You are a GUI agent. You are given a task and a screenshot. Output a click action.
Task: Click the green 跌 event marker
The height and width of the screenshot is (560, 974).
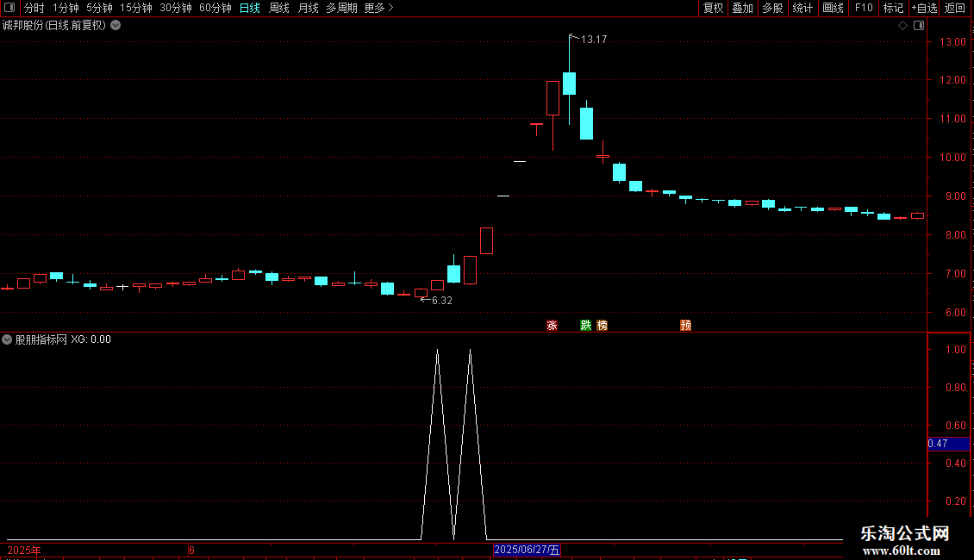click(586, 326)
